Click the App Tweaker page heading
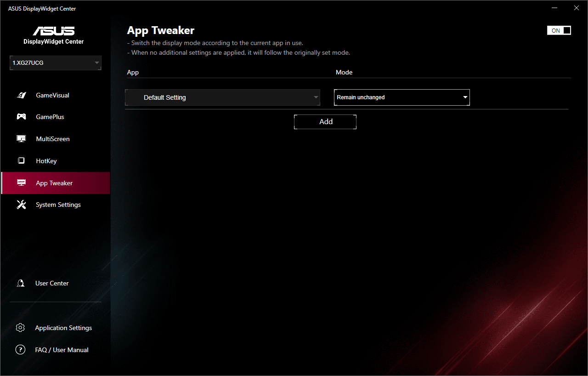This screenshot has height=376, width=588. tap(161, 30)
